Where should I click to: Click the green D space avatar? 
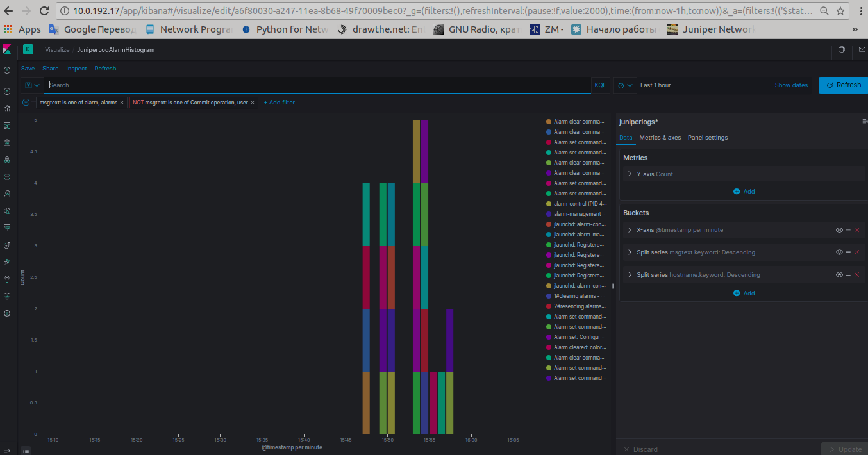coord(28,49)
